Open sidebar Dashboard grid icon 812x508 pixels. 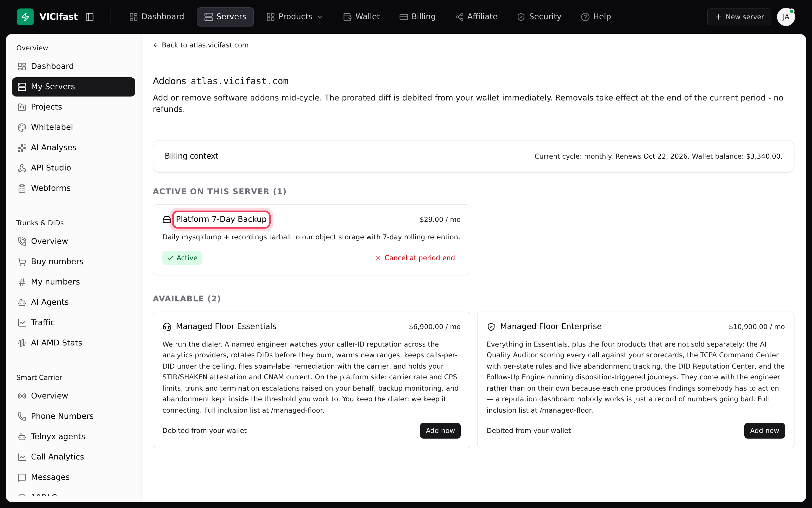[x=22, y=67]
